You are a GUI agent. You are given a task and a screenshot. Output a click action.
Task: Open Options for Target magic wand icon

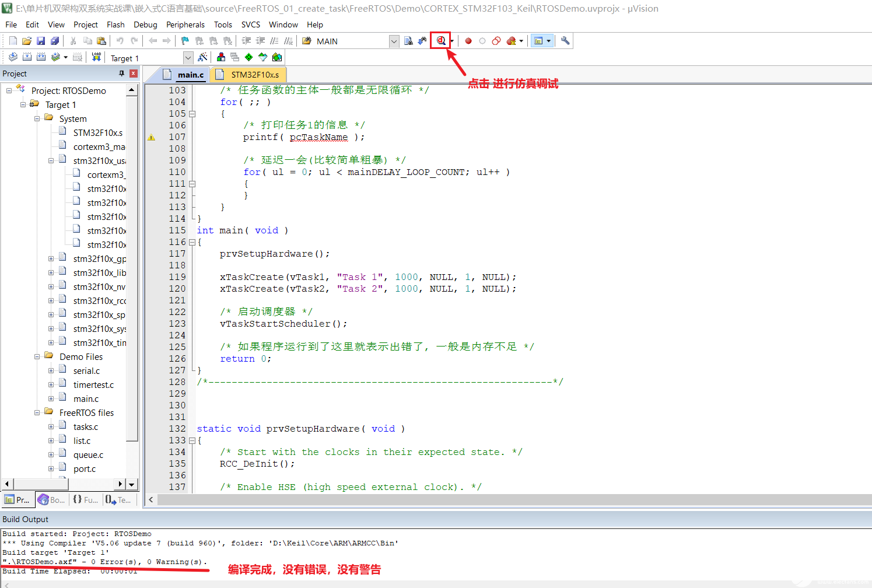click(x=202, y=57)
